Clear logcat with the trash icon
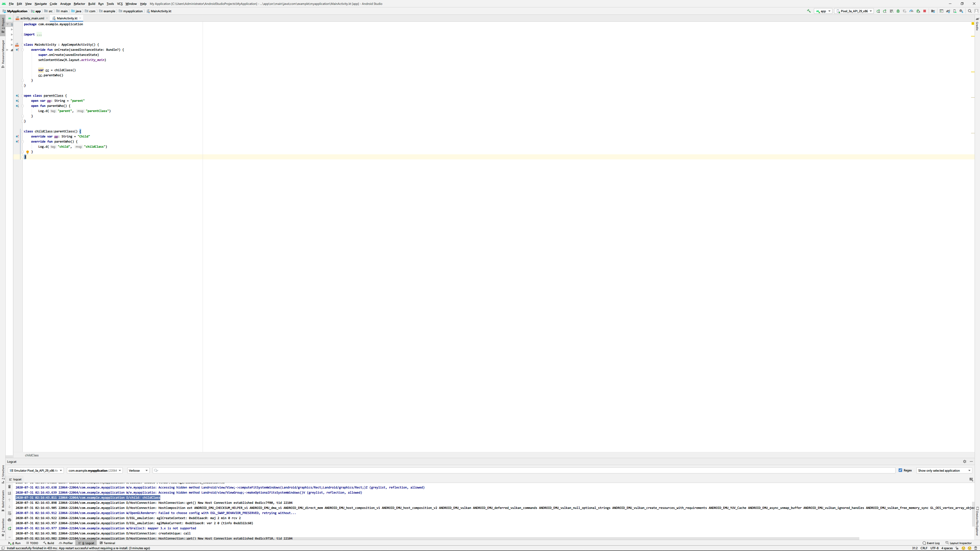 [x=9, y=487]
